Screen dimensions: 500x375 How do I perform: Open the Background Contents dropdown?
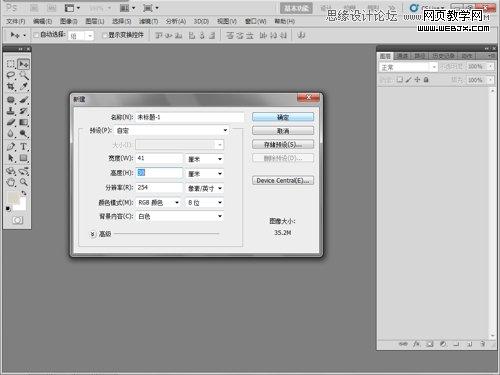coord(180,216)
